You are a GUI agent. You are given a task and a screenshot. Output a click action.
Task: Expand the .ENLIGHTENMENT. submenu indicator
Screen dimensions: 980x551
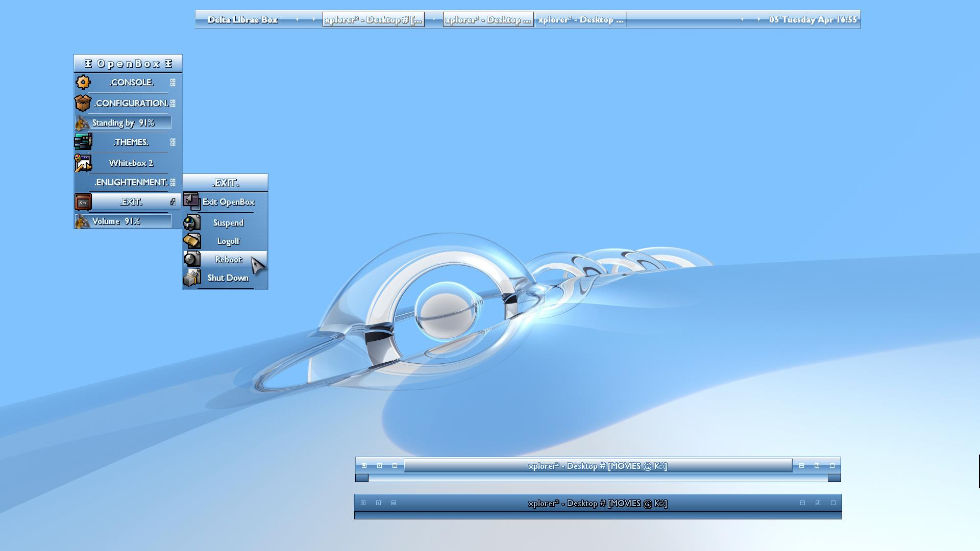[173, 182]
